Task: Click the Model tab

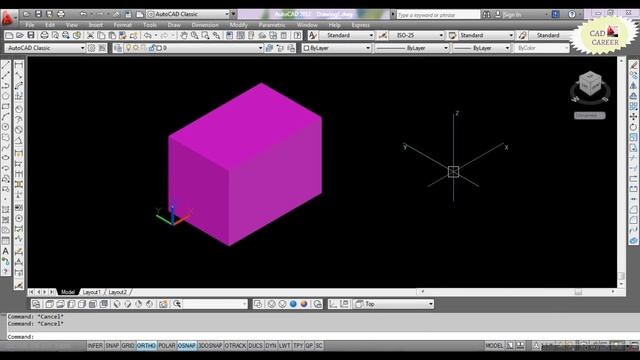Action: point(68,292)
